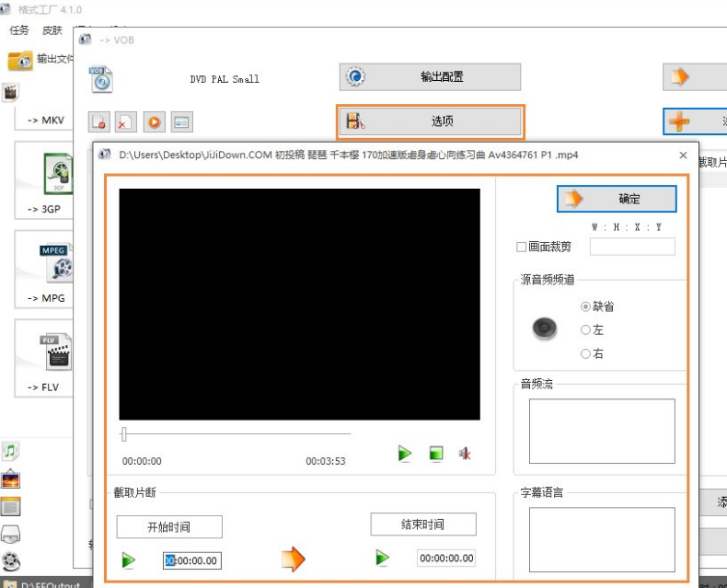Click the clear list toolbar icon
Viewport: 727px width, 588px height.
point(126,122)
